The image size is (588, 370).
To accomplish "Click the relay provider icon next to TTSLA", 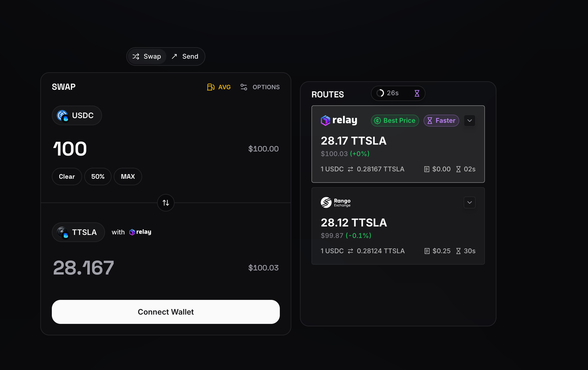I will click(x=132, y=232).
